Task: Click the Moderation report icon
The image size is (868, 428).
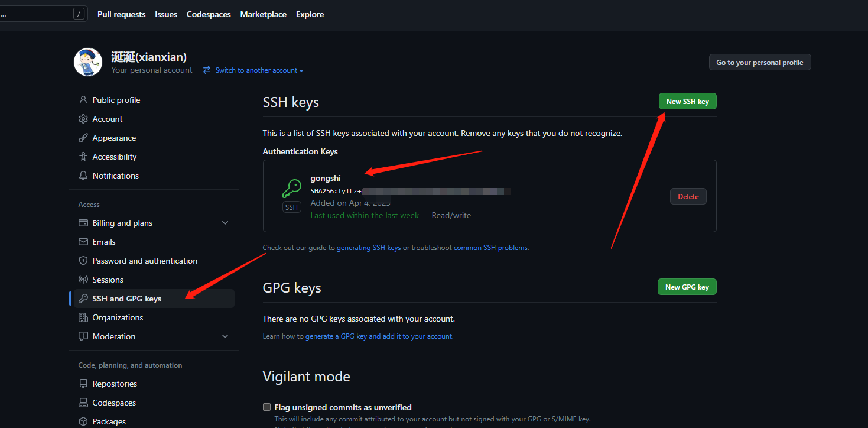Action: click(83, 336)
